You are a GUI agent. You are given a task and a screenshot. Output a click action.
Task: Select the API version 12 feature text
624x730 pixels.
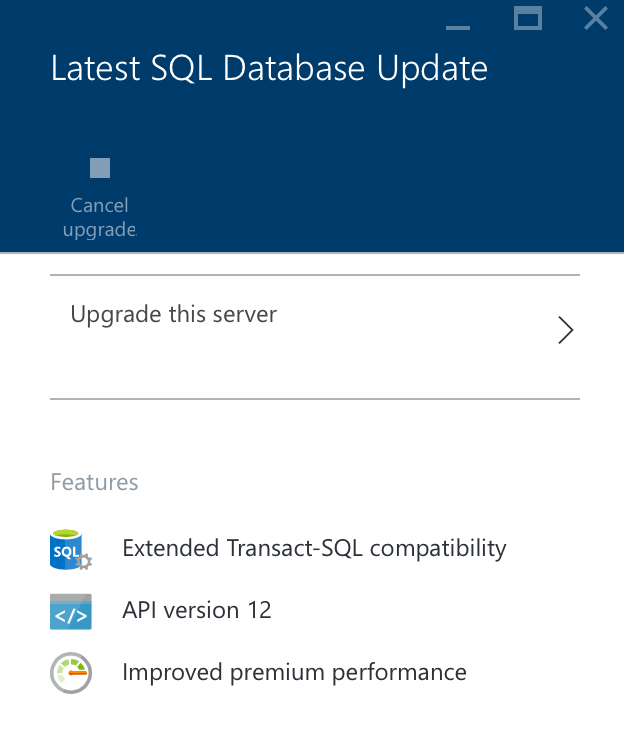click(x=196, y=610)
